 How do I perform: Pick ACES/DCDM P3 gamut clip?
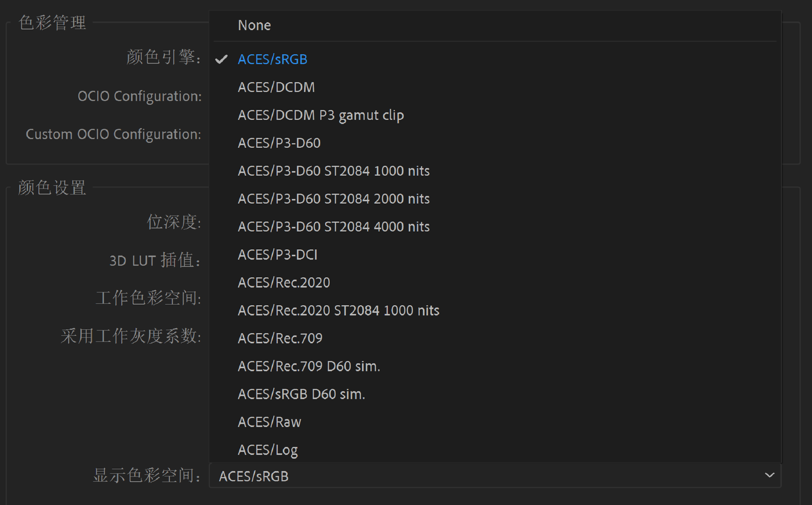coord(321,115)
